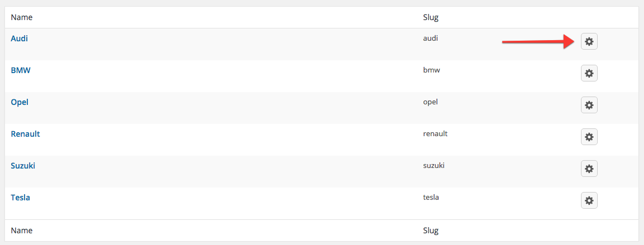Image resolution: width=644 pixels, height=245 pixels.
Task: Open Suzuki's gear settings button
Action: [589, 169]
